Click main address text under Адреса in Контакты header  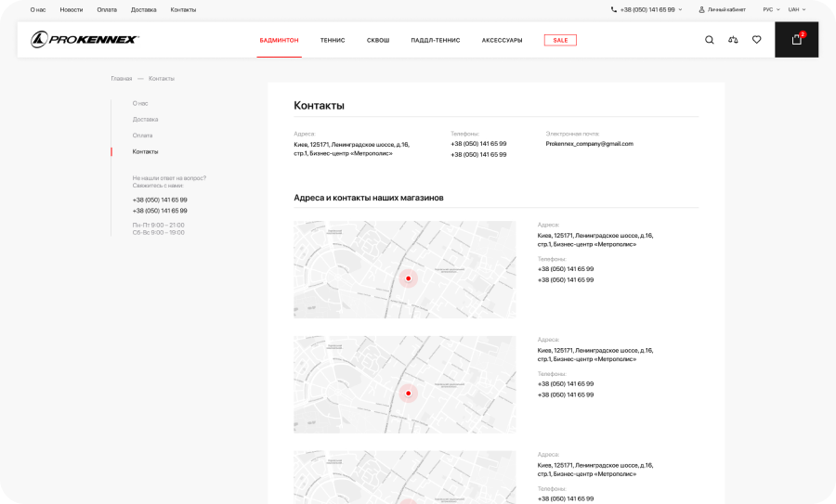pos(352,149)
